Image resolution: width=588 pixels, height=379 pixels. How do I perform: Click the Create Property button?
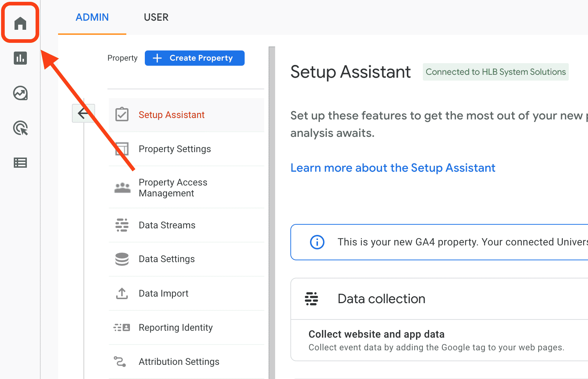pyautogui.click(x=195, y=58)
